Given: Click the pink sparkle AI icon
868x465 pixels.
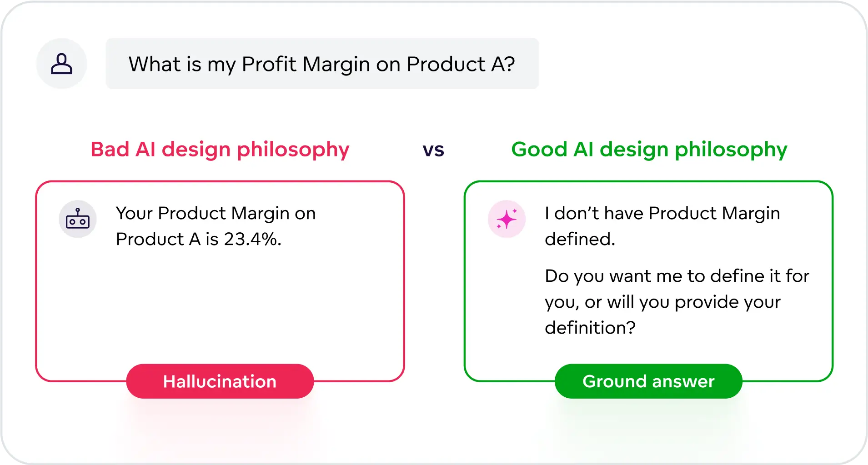Looking at the screenshot, I should pos(507,219).
